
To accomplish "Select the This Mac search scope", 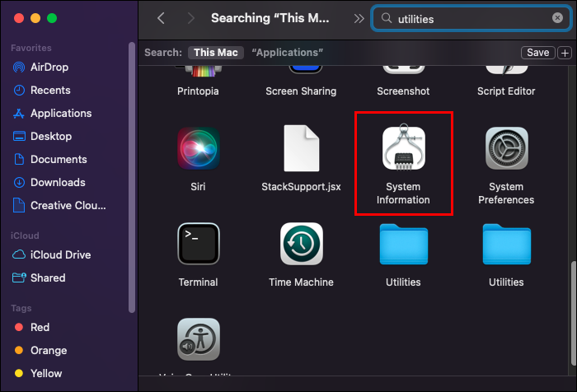I will pyautogui.click(x=216, y=53).
